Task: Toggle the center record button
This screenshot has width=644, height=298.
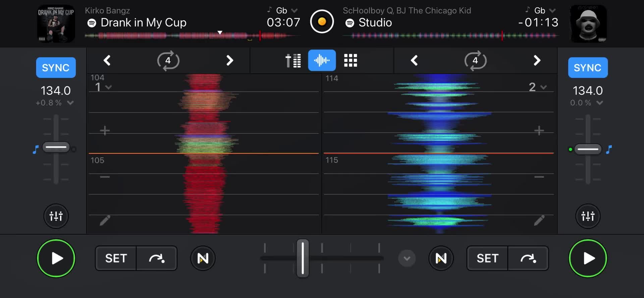Action: 322,22
